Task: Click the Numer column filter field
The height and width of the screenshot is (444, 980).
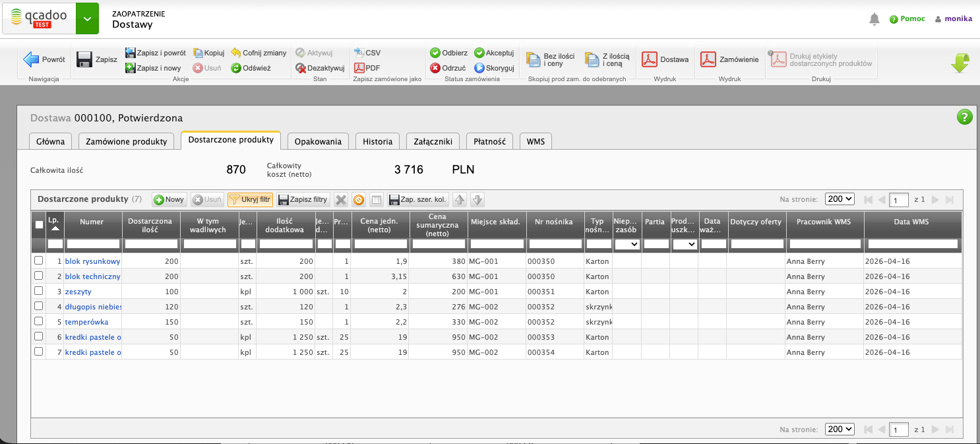Action: (x=92, y=244)
